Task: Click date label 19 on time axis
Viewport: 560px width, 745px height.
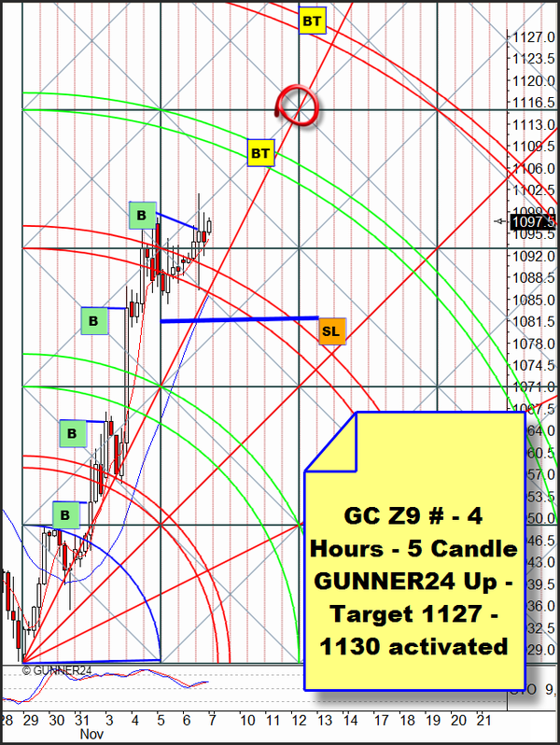Action: 433,721
